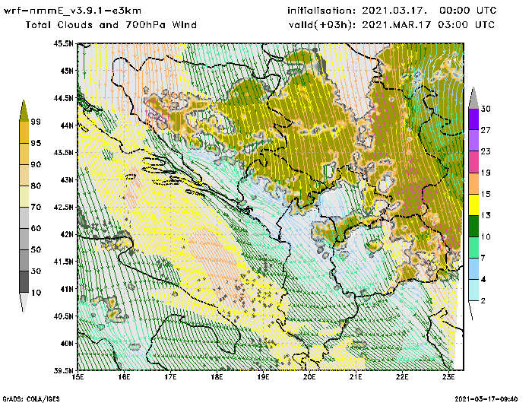The image size is (532, 403).
Task: Select the '15' value on wind legend
Action: click(x=486, y=194)
